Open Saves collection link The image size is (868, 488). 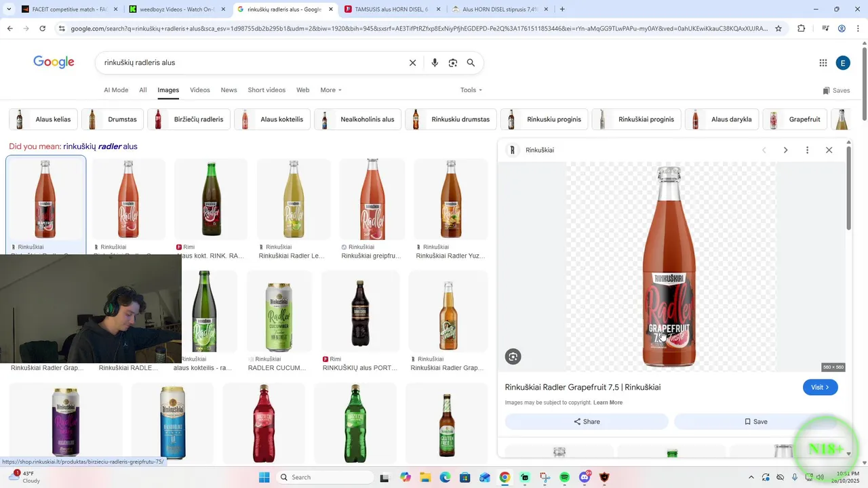pos(836,90)
